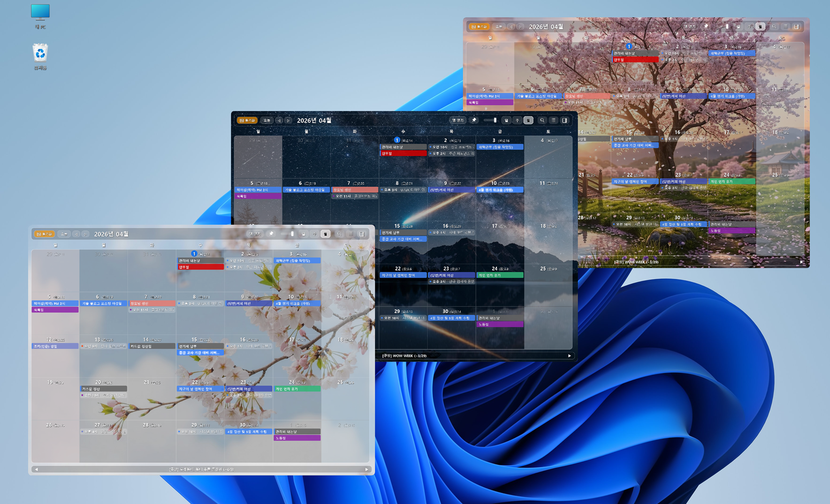830x504 pixels.
Task: Click the opacity slider in white-blossom calendar
Action: (288, 234)
